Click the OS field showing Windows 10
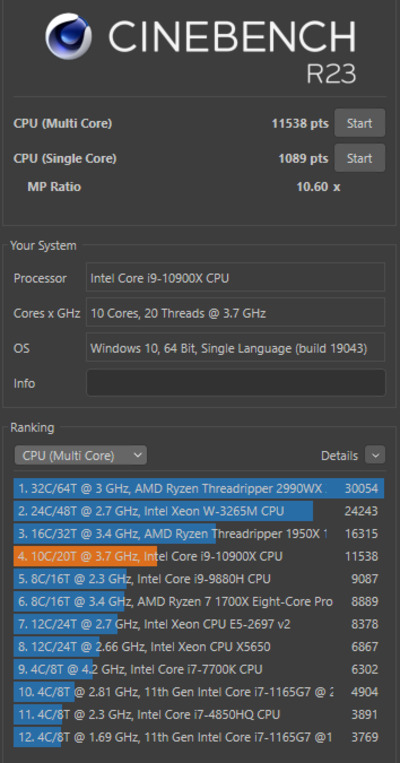400x763 pixels. [236, 348]
